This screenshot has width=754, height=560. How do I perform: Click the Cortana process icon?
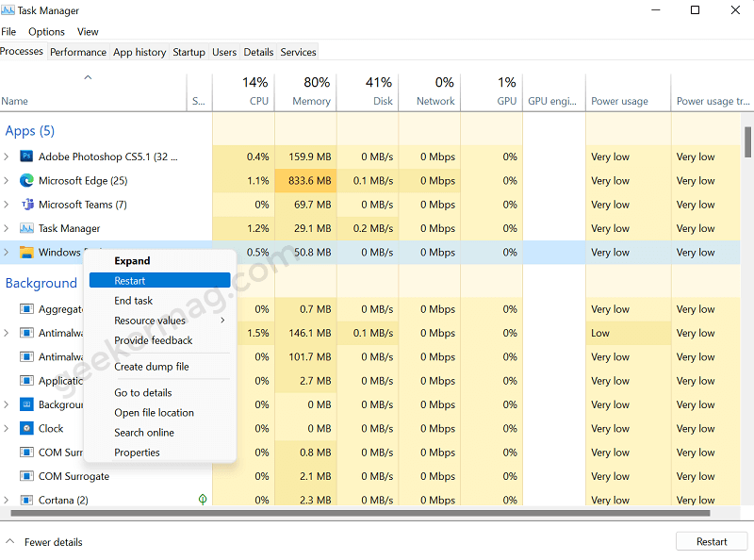tap(26, 500)
